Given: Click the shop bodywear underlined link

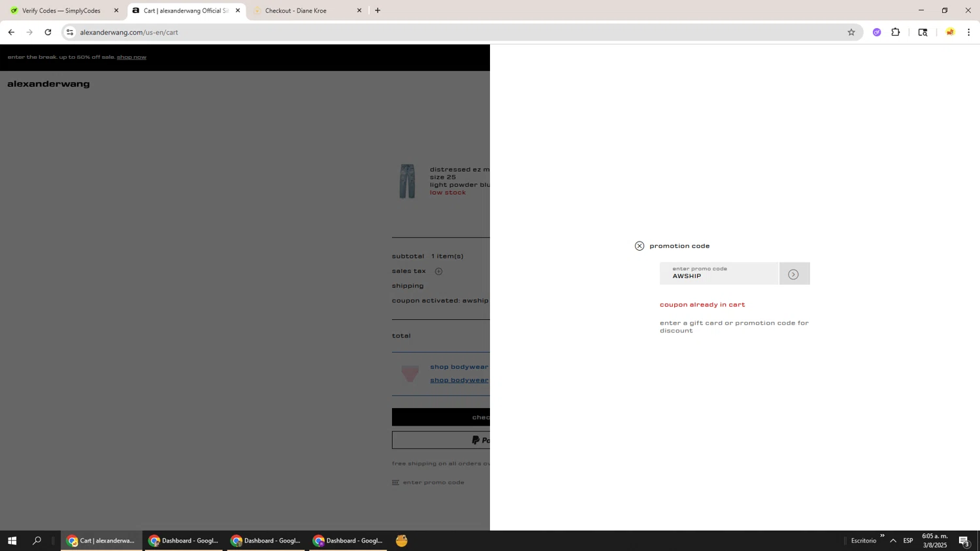Looking at the screenshot, I should 459,380.
